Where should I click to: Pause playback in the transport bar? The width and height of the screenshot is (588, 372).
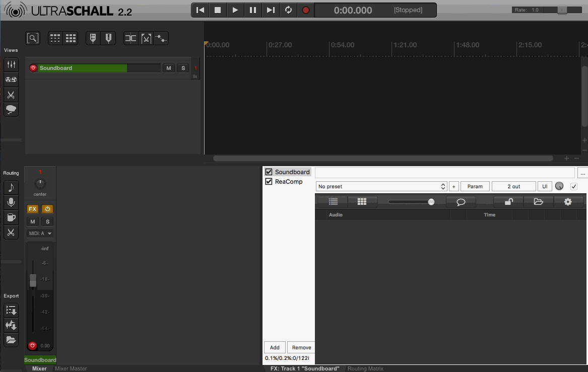[253, 10]
